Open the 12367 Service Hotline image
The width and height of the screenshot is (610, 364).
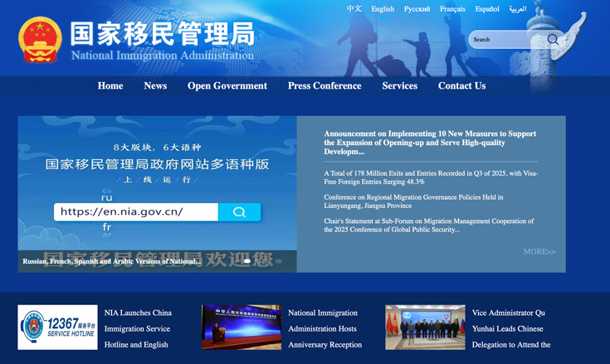[x=57, y=327]
